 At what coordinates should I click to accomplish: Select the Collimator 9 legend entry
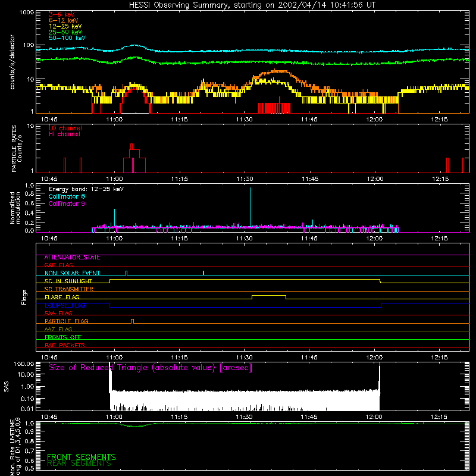click(x=67, y=203)
